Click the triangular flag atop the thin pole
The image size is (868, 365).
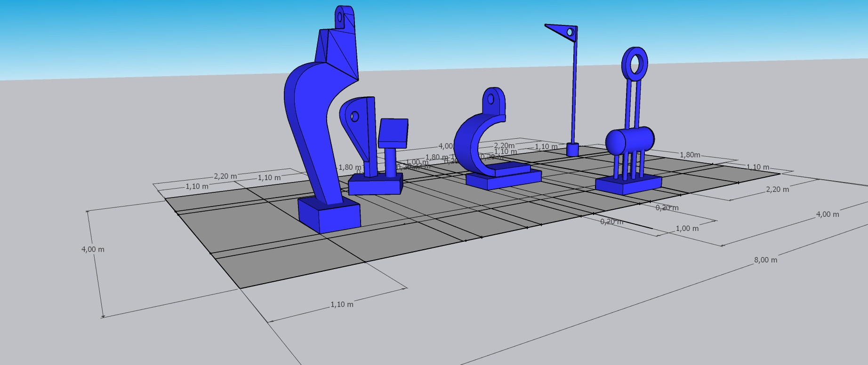(x=563, y=32)
